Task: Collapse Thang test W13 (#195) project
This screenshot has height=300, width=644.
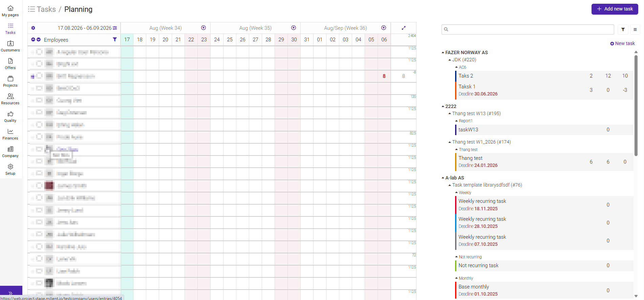Action: click(x=450, y=113)
